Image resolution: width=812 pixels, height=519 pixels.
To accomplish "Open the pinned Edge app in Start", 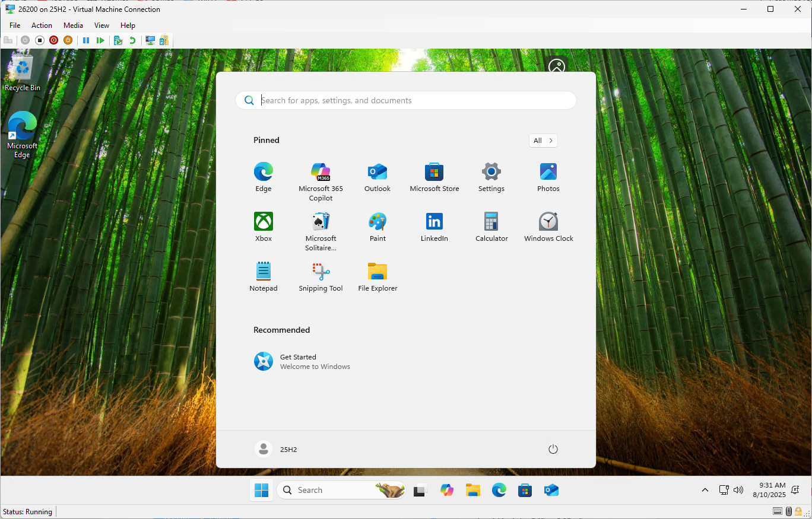I will coord(264,177).
